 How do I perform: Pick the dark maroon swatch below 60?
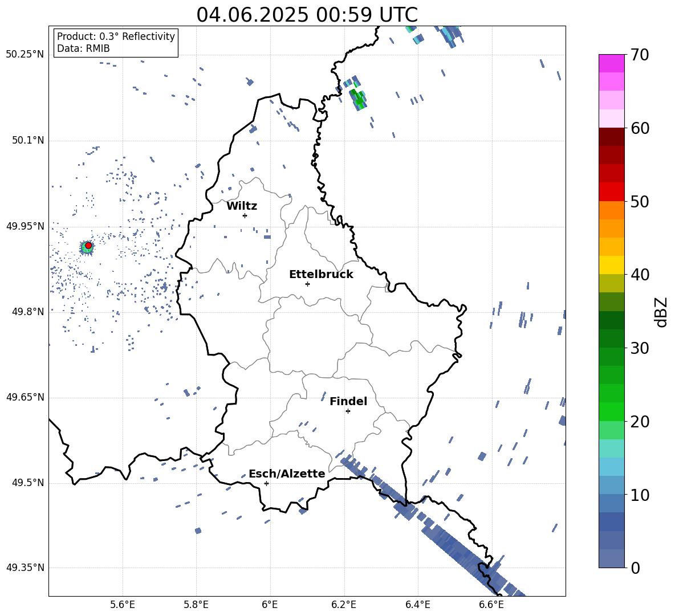(x=611, y=137)
